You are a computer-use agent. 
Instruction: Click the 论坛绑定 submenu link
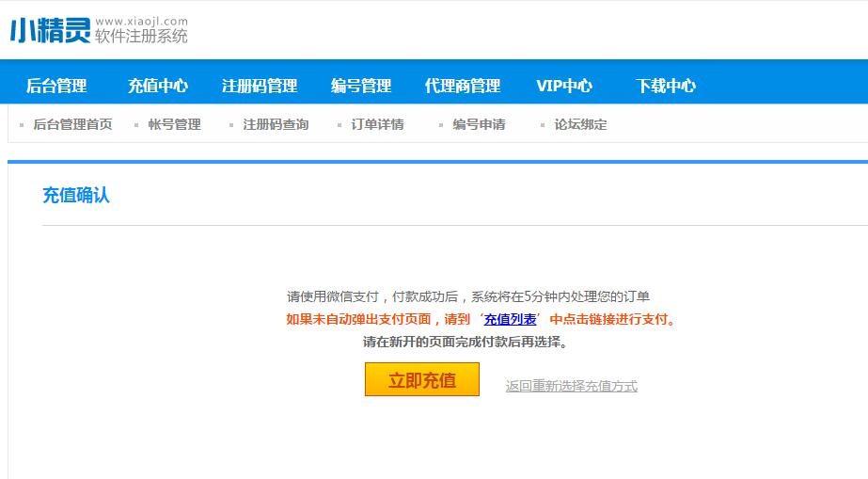click(x=580, y=124)
